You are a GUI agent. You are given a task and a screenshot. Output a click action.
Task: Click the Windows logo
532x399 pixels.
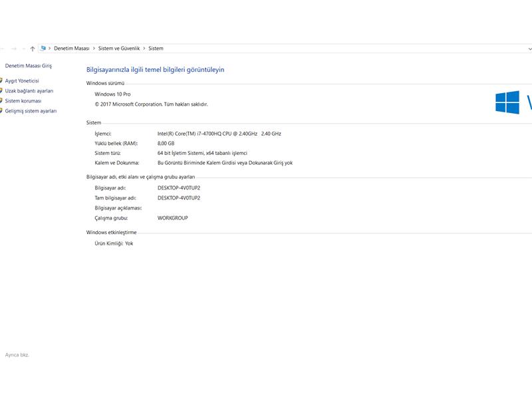tap(507, 102)
